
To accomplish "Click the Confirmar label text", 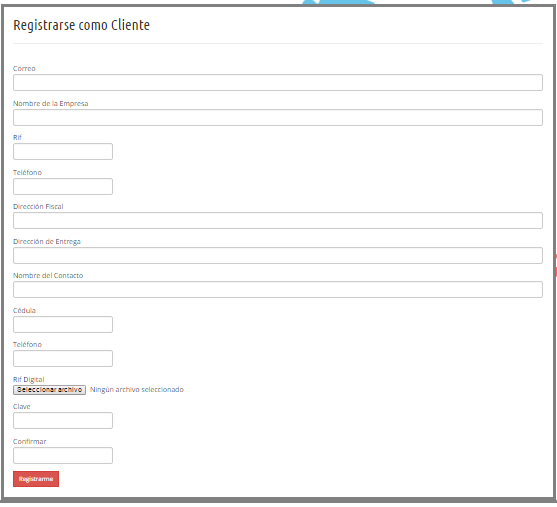I will point(29,441).
